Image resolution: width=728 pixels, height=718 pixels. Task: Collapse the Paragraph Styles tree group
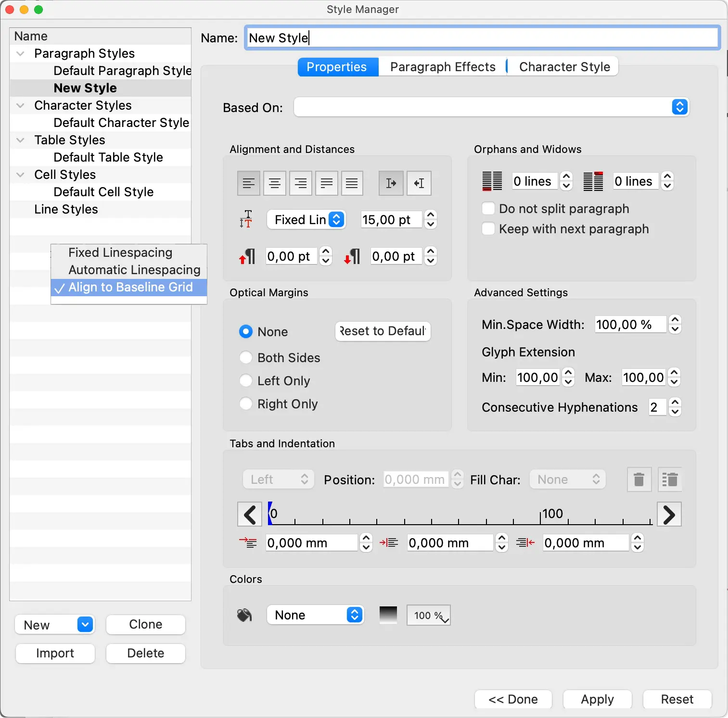click(21, 53)
